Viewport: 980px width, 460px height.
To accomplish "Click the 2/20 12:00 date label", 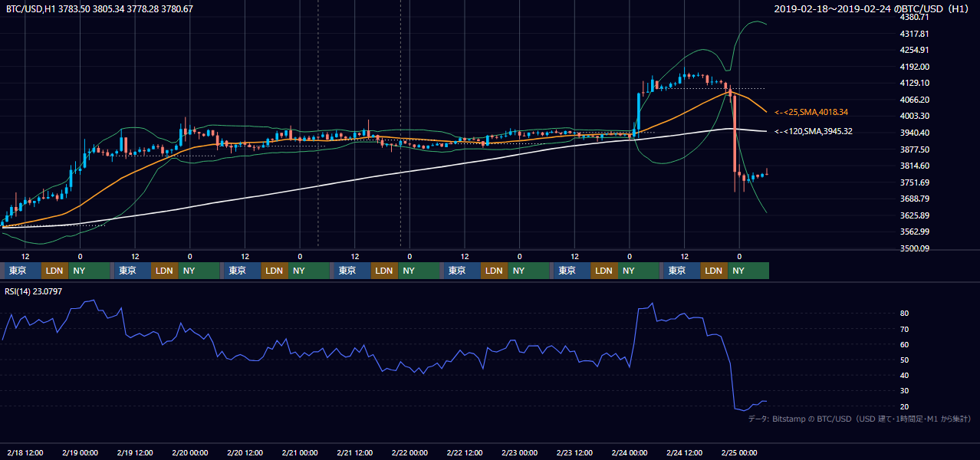I will [245, 452].
